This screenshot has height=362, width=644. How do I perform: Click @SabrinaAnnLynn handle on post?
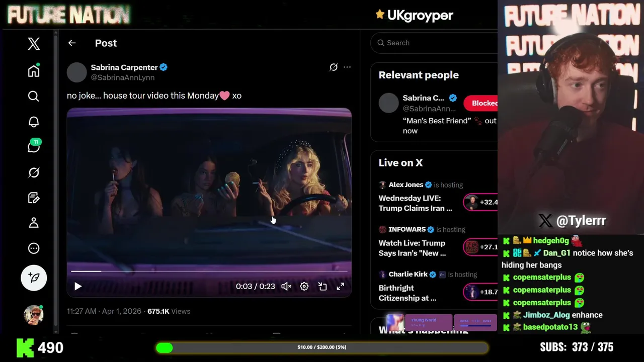point(123,77)
